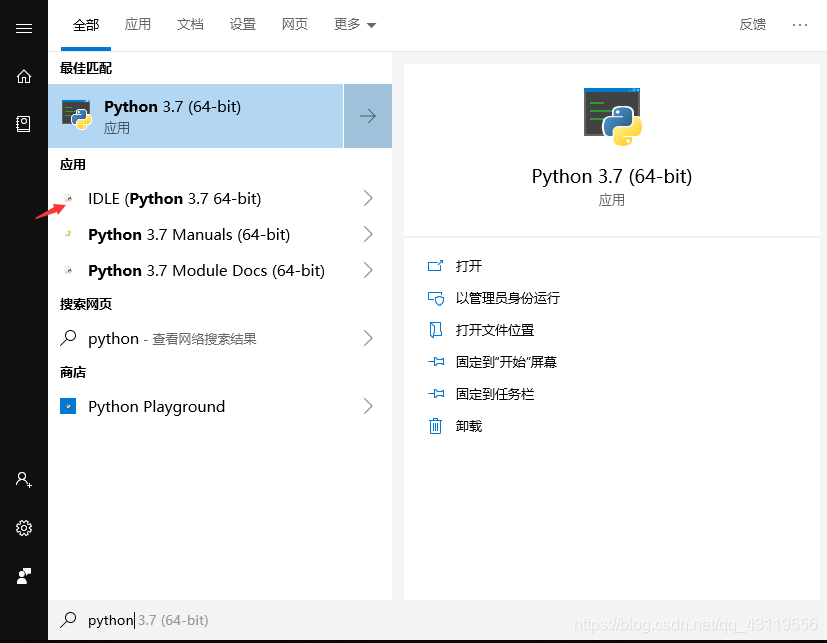The height and width of the screenshot is (643, 827).
Task: Choose 以管理员身份运行
Action: coord(507,298)
